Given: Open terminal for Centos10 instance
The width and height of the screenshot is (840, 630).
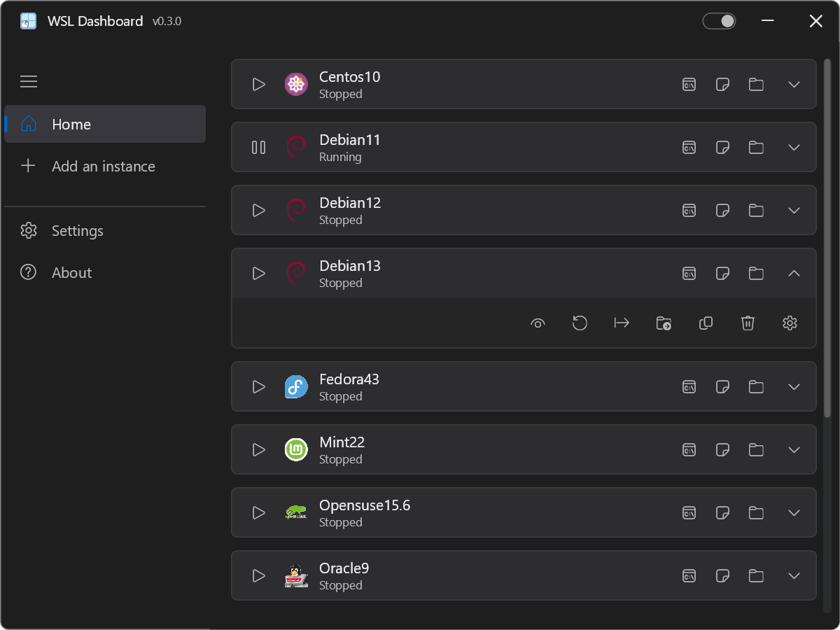Looking at the screenshot, I should click(x=689, y=85).
